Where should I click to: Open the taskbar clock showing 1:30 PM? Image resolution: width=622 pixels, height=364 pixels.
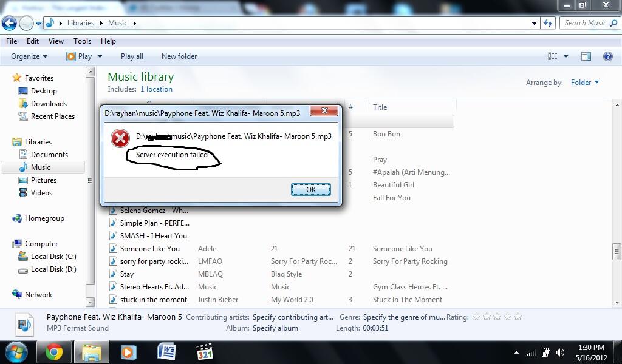coord(591,352)
